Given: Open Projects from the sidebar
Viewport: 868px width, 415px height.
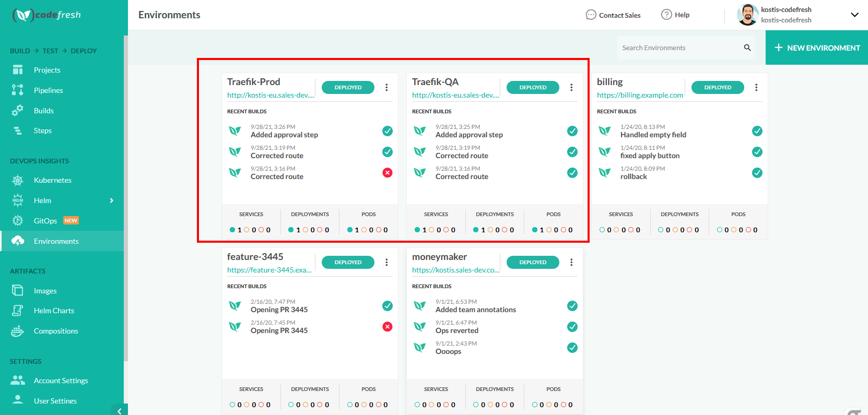Looking at the screenshot, I should [47, 70].
